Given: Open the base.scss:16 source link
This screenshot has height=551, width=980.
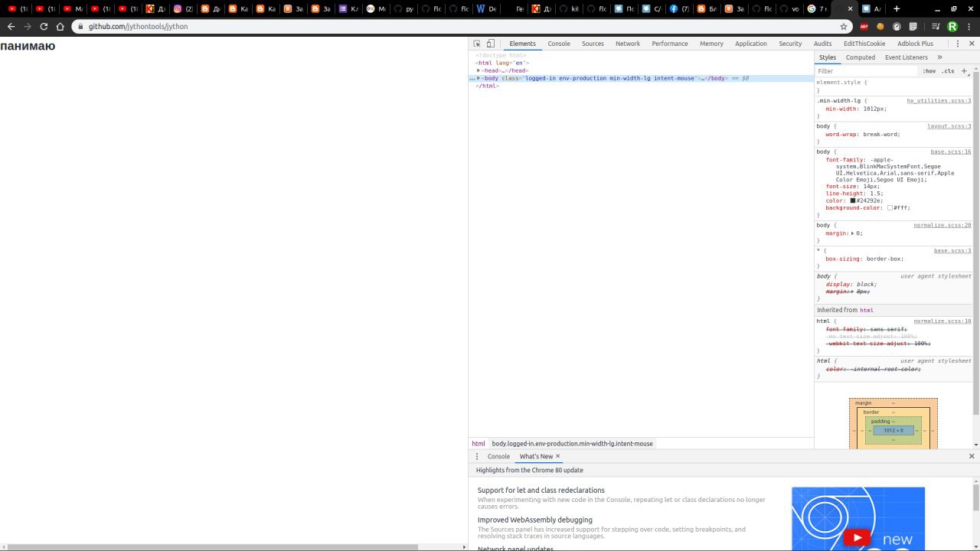Looking at the screenshot, I should point(951,152).
